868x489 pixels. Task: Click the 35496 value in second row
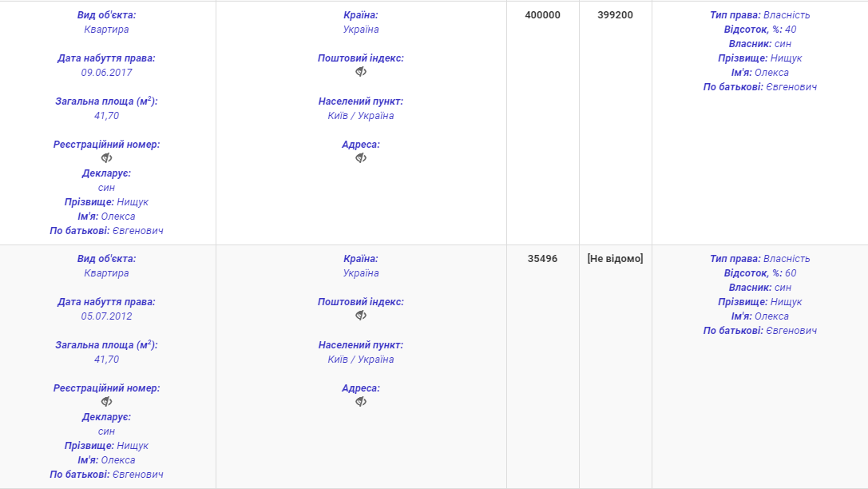[542, 259]
